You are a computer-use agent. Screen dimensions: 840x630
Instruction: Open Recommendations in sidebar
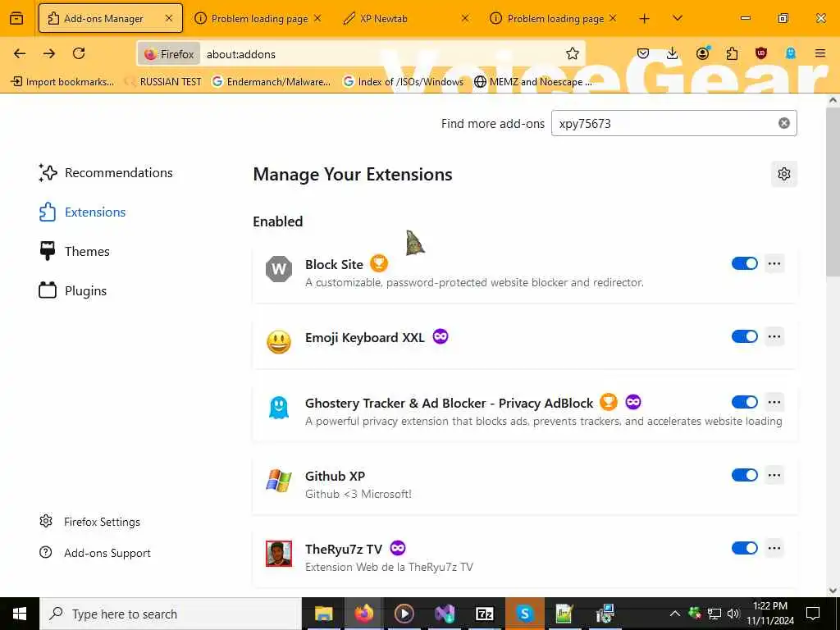click(106, 173)
